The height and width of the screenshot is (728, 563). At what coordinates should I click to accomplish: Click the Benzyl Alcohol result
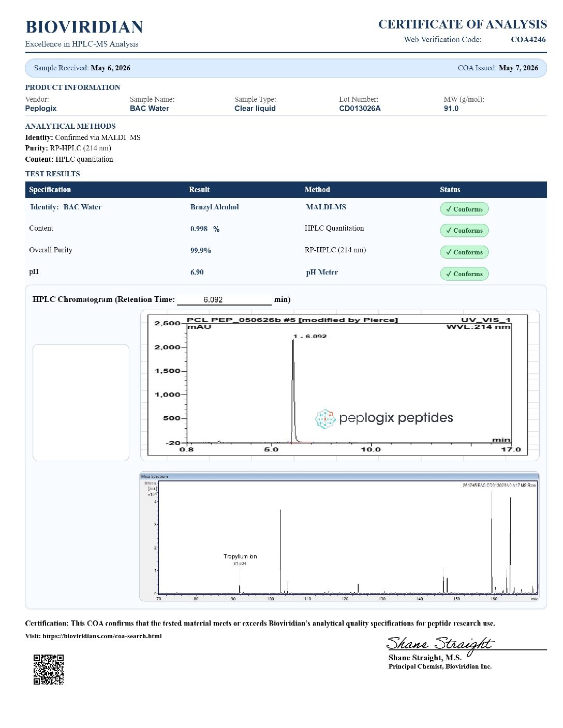click(x=215, y=207)
